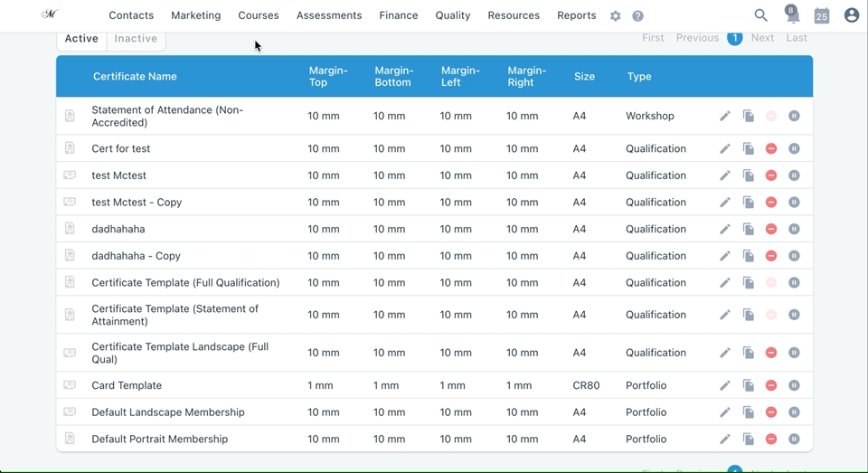The image size is (868, 473).
Task: Click the Certificate Name column header
Action: (135, 77)
